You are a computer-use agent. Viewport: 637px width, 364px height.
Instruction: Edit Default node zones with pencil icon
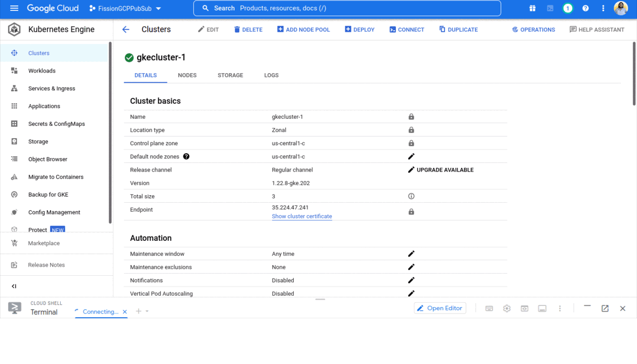(x=411, y=156)
